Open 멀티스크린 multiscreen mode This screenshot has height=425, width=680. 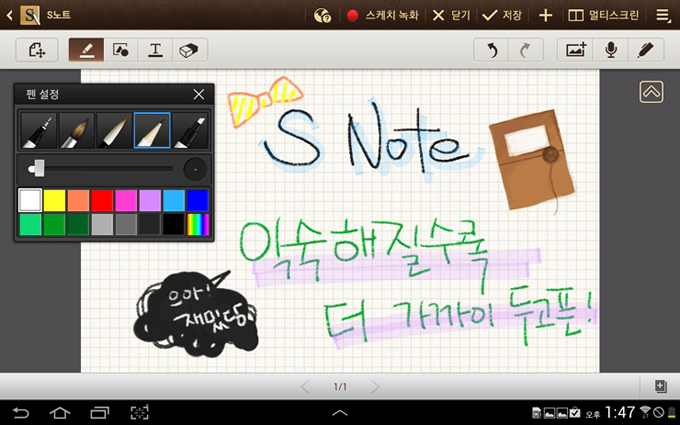[603, 16]
